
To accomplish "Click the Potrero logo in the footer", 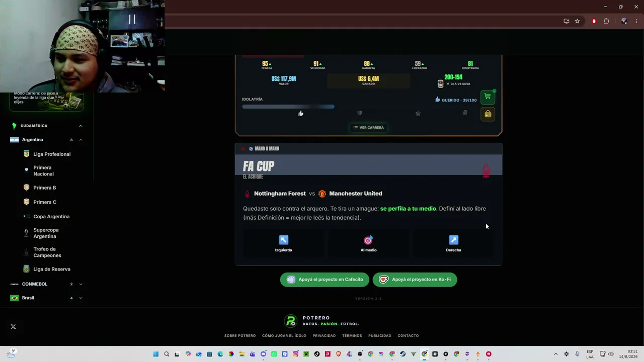I will click(x=290, y=321).
